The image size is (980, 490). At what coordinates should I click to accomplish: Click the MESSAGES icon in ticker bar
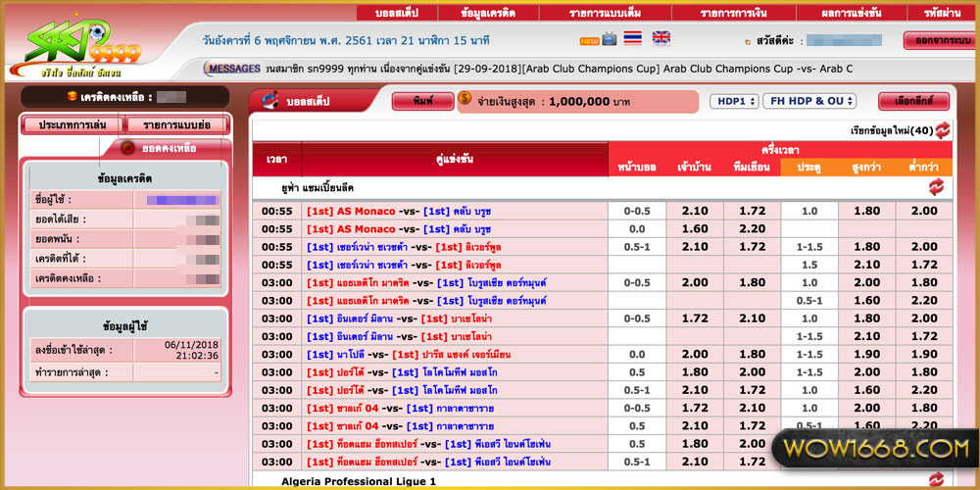232,69
